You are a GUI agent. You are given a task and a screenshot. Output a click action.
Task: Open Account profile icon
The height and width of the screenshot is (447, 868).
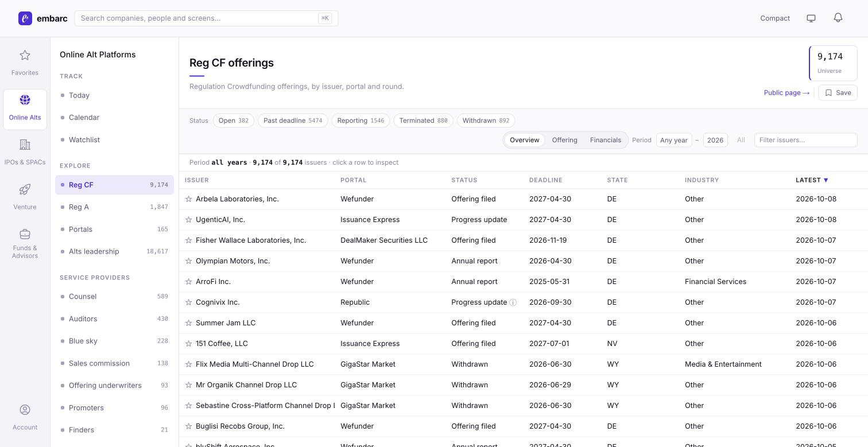pos(25,410)
